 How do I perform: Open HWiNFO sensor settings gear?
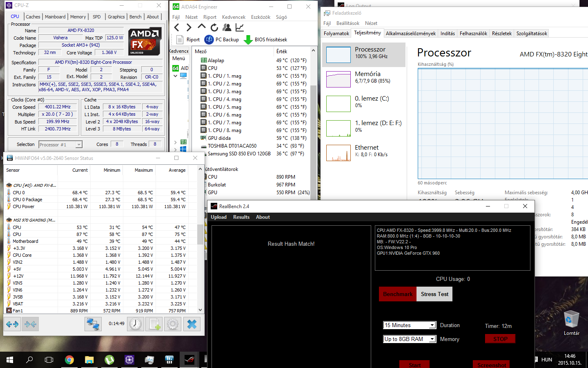[173, 324]
